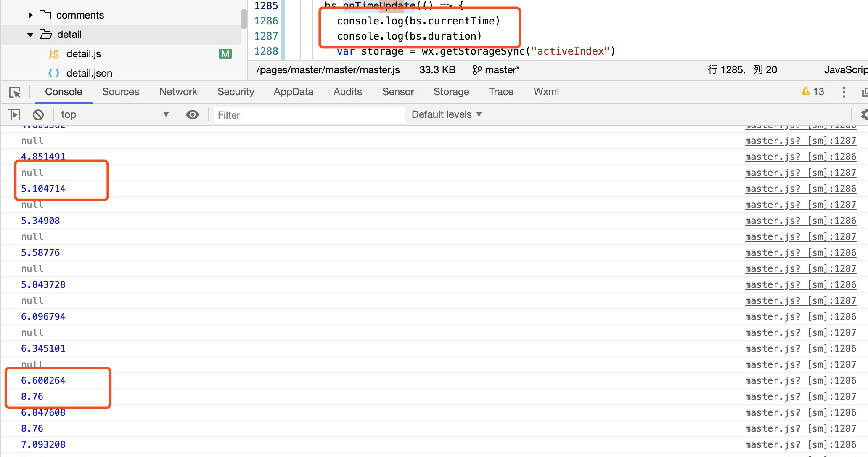Toggle the live expression eye icon
The height and width of the screenshot is (457, 868).
pos(193,114)
